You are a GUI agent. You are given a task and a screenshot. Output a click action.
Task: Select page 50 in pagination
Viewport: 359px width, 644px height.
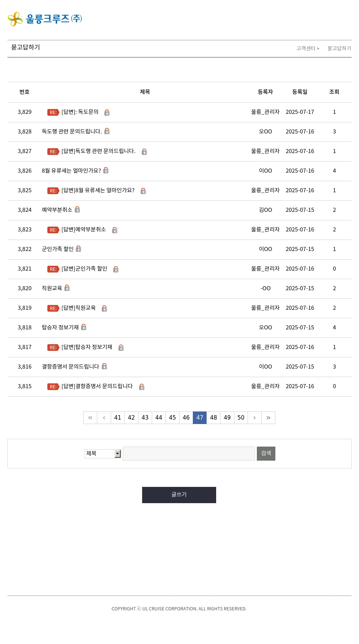pos(241,418)
